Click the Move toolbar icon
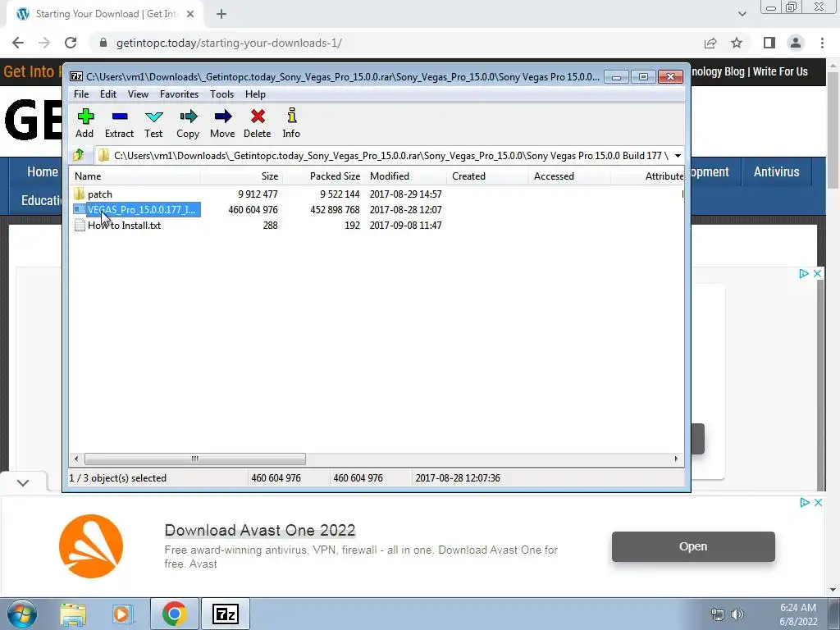 pos(222,123)
